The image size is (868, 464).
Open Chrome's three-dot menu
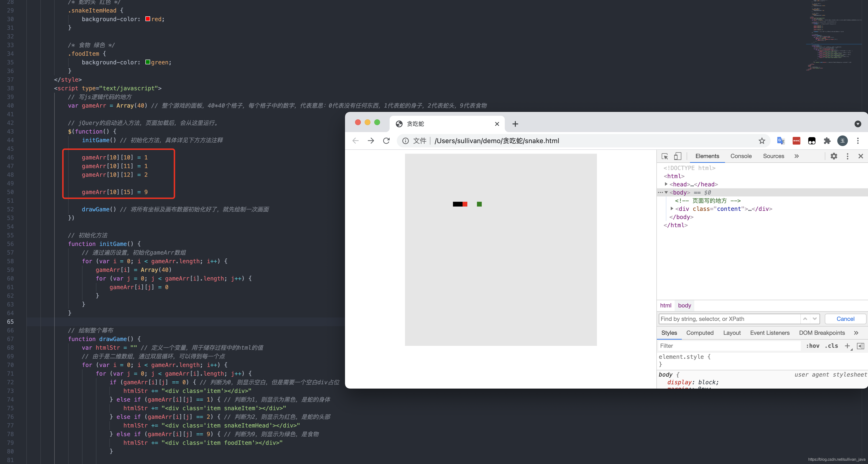pyautogui.click(x=858, y=141)
